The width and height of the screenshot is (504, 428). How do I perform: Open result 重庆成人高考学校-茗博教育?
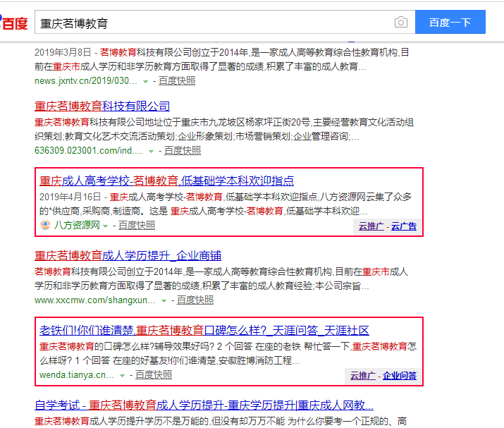pos(166,181)
